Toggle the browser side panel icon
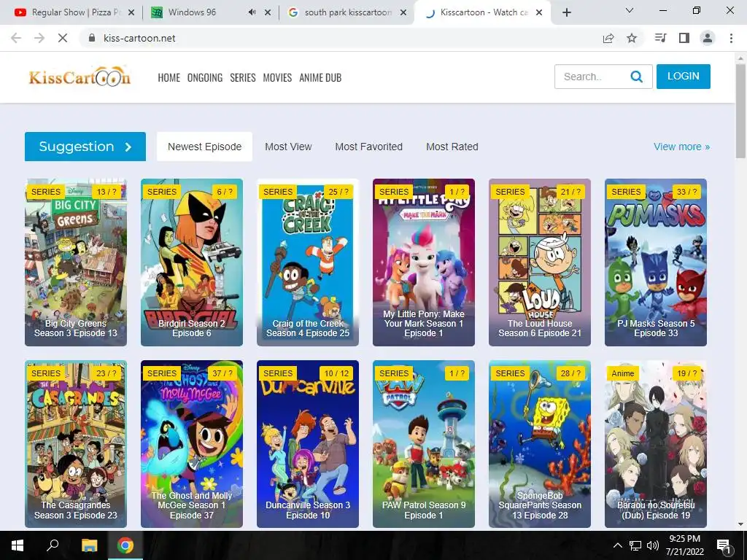Image resolution: width=747 pixels, height=560 pixels. (684, 38)
